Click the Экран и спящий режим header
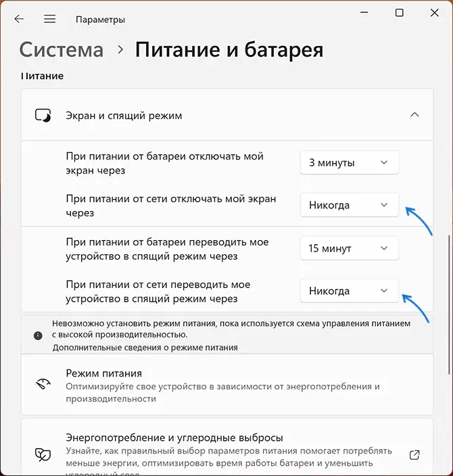This screenshot has width=453, height=476. tap(227, 115)
